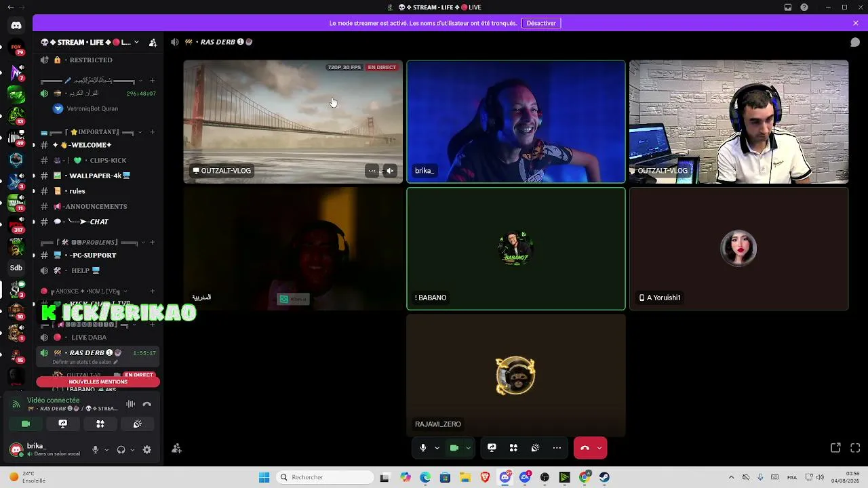Screen dimensions: 868x488
Task: Deafen using headphones icon in user panel
Action: click(x=121, y=449)
